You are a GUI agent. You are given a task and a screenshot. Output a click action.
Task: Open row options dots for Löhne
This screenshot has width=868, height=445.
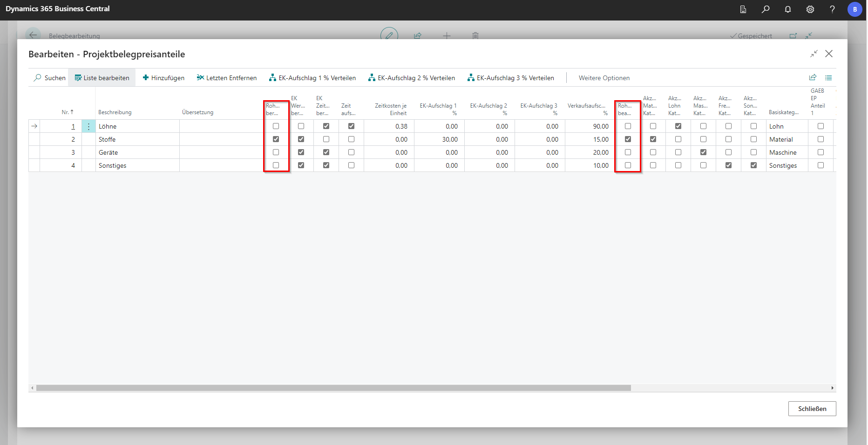88,126
